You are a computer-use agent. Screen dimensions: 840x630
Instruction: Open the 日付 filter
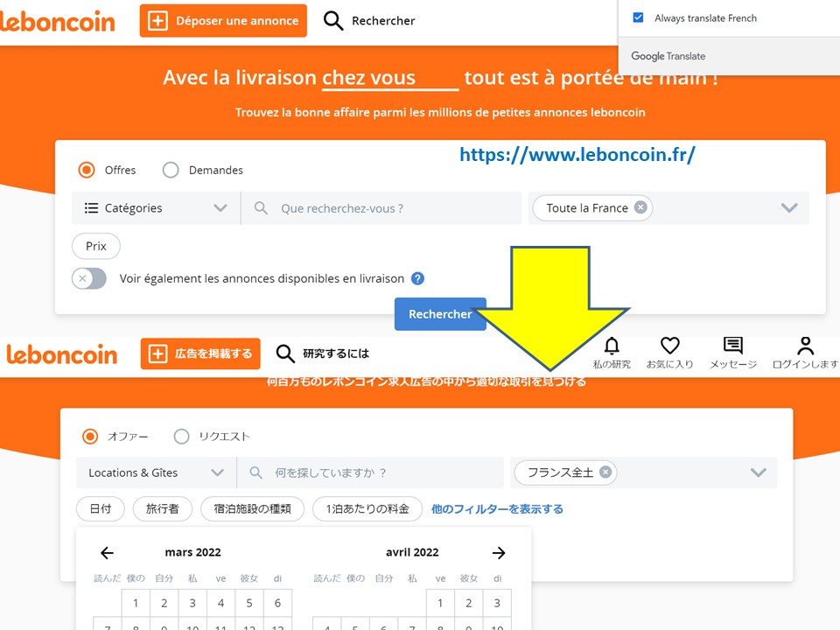pyautogui.click(x=100, y=509)
